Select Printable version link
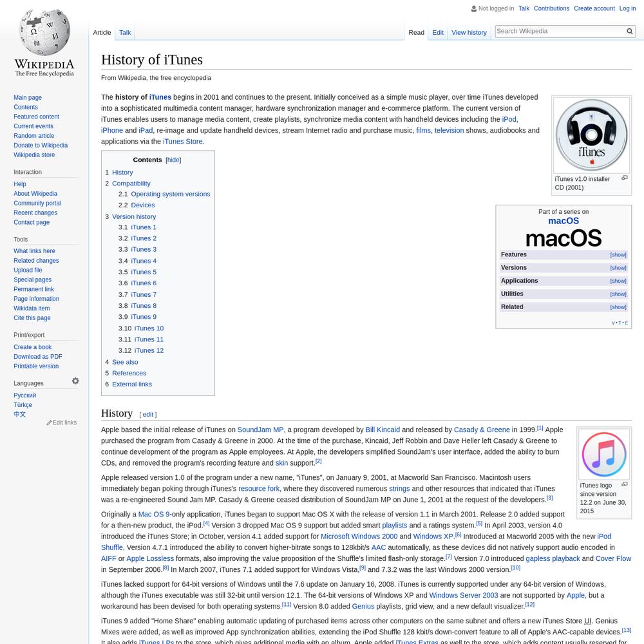 pyautogui.click(x=36, y=366)
